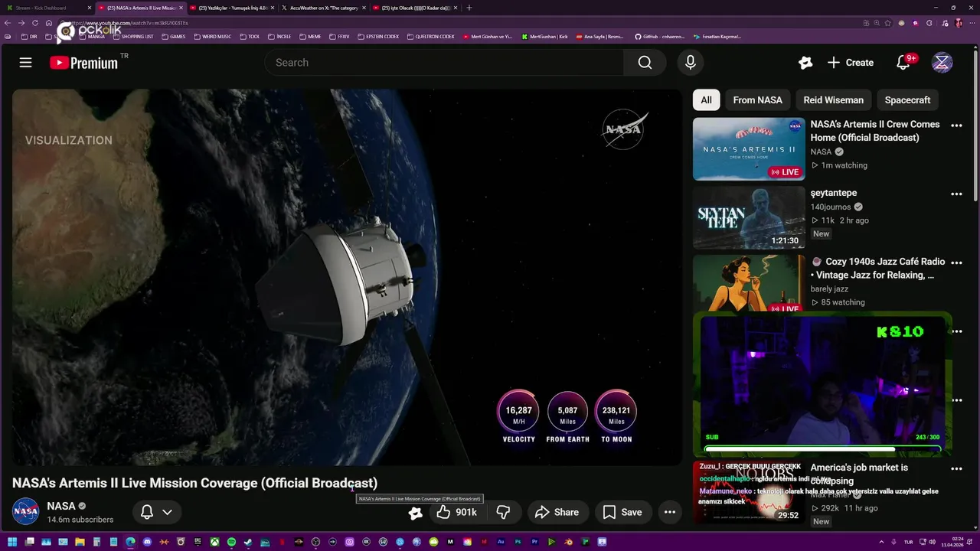Open NASA channel avatar below video
Image resolution: width=980 pixels, height=551 pixels.
(x=25, y=511)
